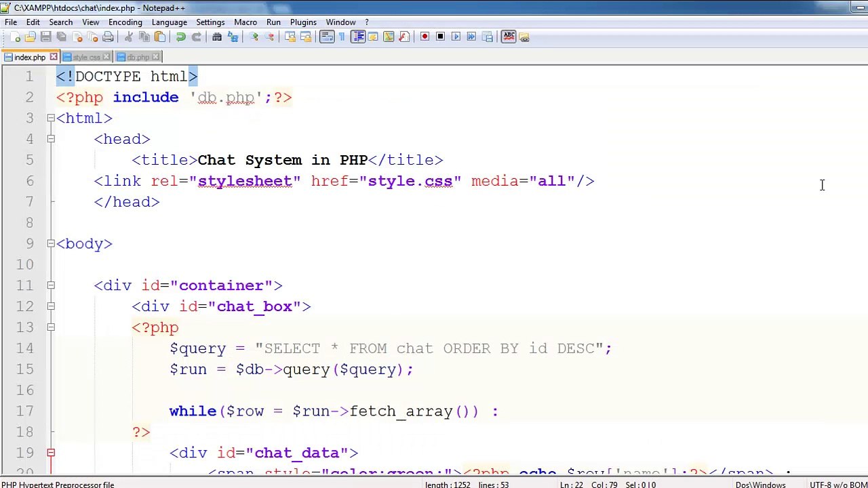
Task: Start macro recording with the red circle
Action: click(425, 37)
